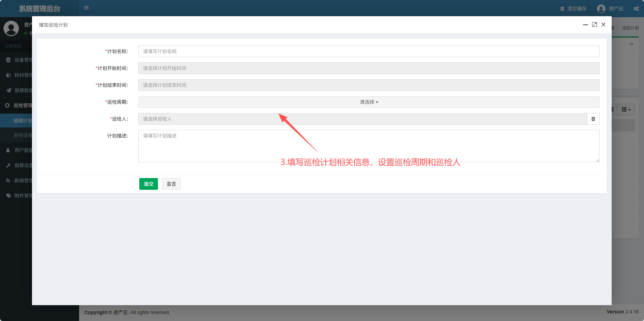The image size is (644, 321).
Task: Open the 计划开始时间 date picker
Action: (369, 68)
